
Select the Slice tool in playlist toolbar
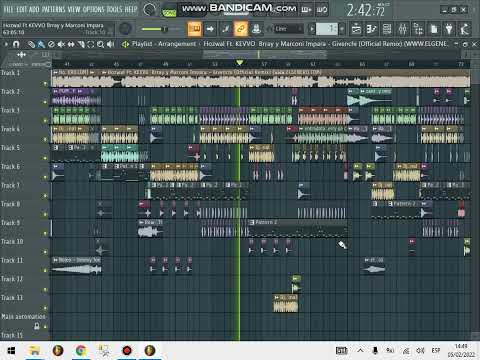[x=81, y=44]
